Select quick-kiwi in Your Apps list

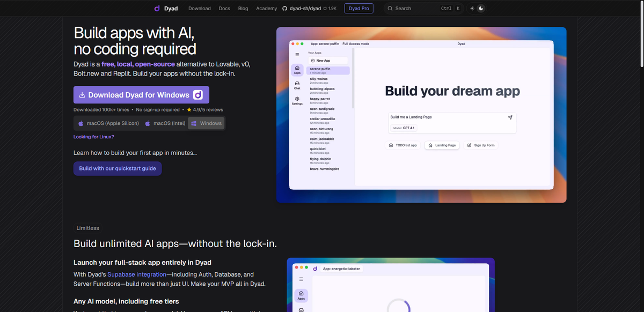tap(328, 151)
